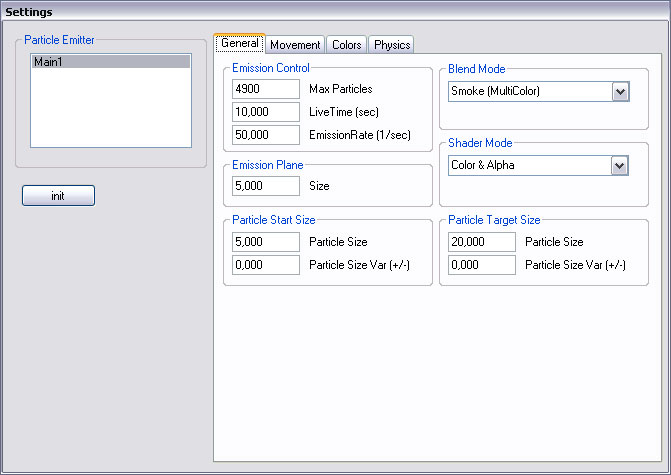Select Main1 in Particle Emitter list
The height and width of the screenshot is (475, 671).
pos(110,62)
